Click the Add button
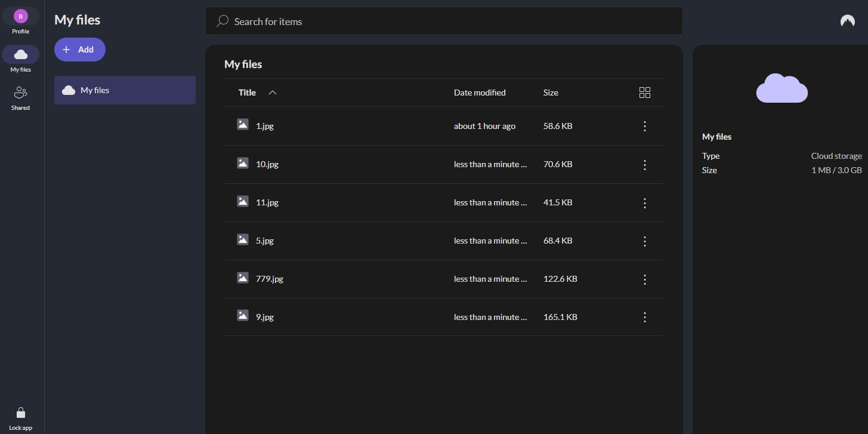 [x=80, y=50]
